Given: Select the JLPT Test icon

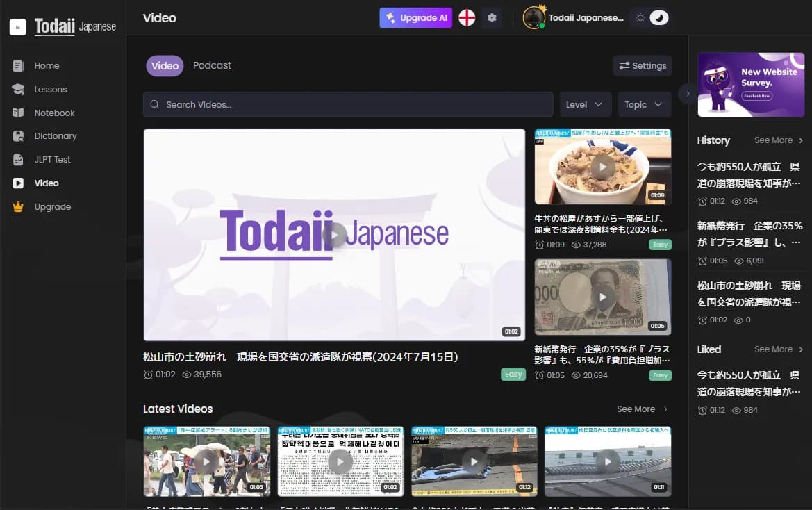Looking at the screenshot, I should tap(19, 160).
